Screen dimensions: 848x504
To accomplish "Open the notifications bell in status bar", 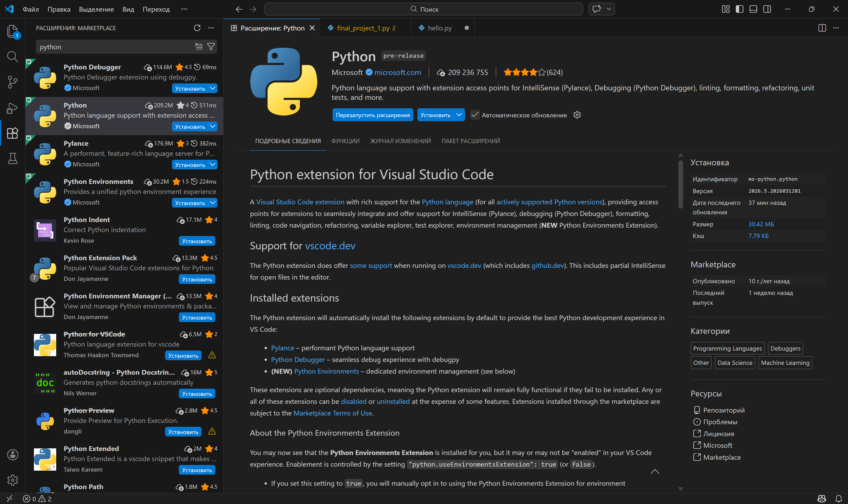I will 838,498.
